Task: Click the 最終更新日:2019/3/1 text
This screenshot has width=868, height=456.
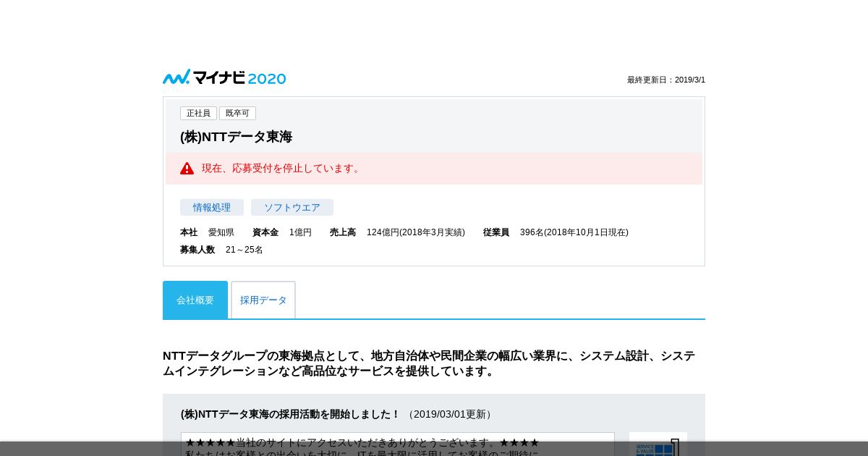Action: (x=666, y=80)
